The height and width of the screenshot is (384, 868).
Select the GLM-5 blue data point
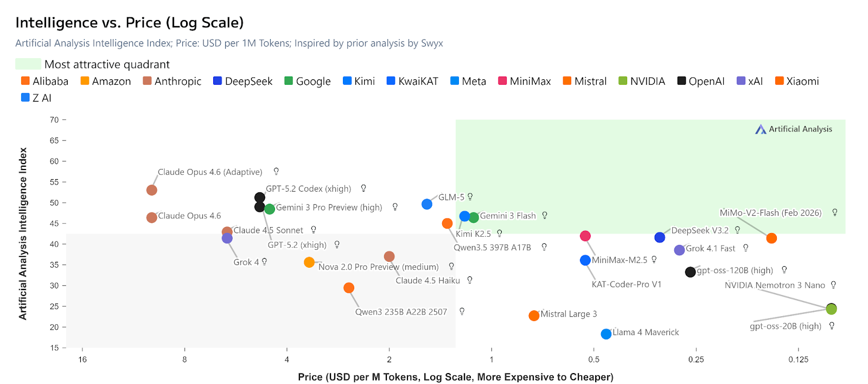tap(427, 204)
